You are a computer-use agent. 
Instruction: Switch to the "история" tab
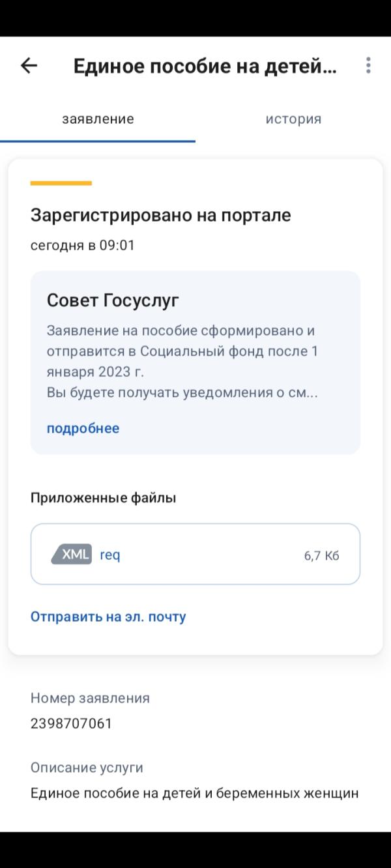click(x=293, y=119)
